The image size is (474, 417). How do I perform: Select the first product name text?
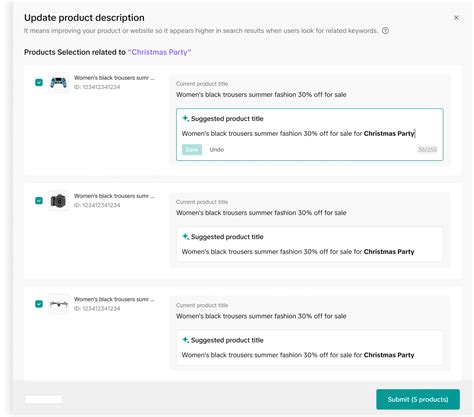pos(114,78)
